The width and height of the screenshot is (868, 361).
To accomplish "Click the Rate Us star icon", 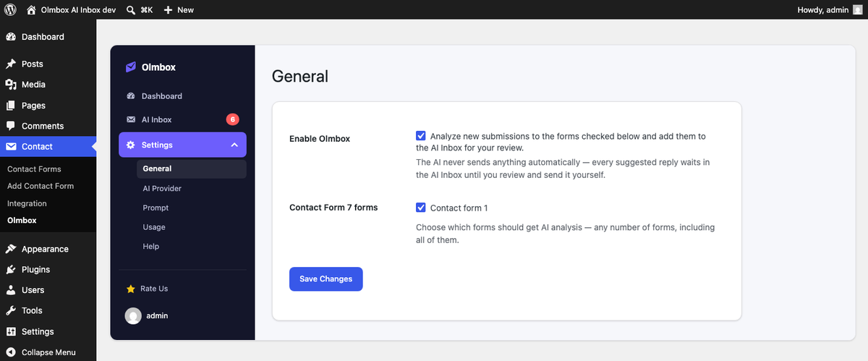I will (x=131, y=289).
